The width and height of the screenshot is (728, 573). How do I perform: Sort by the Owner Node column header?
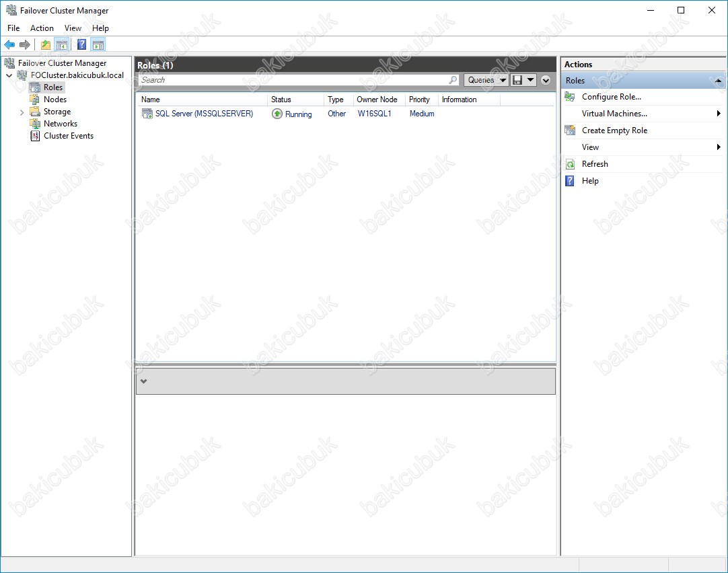(379, 100)
